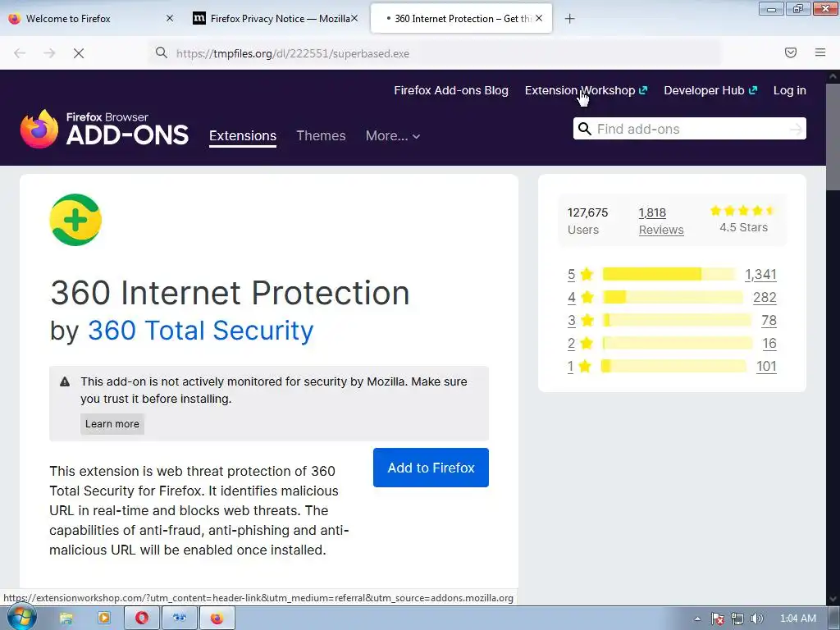Click the Add to Firefox button
Screen dimensions: 840x630
pyautogui.click(x=431, y=468)
